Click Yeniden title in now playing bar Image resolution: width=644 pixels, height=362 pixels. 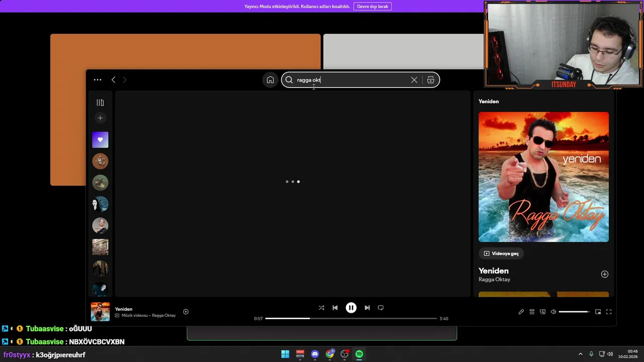[124, 309]
